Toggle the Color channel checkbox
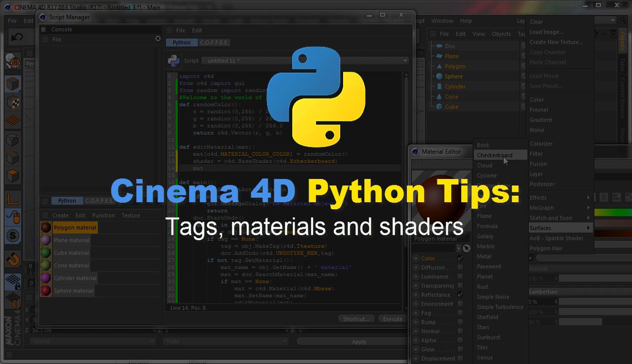Screen dimensions: 632x364 click(460, 258)
